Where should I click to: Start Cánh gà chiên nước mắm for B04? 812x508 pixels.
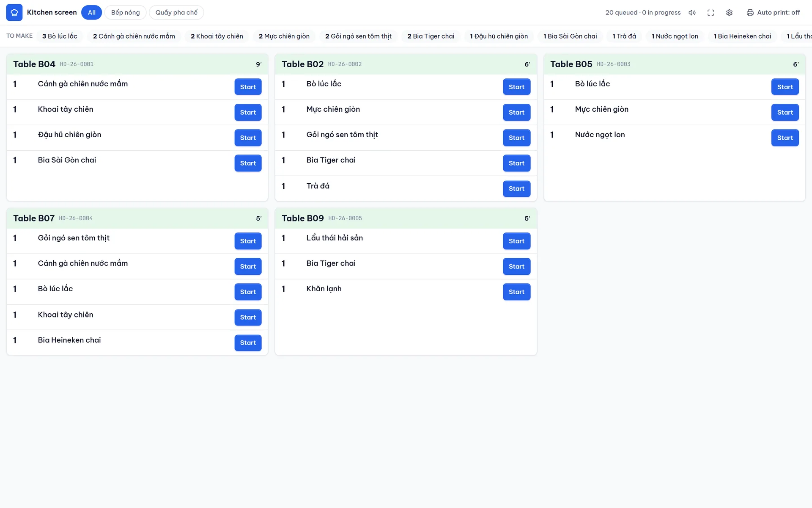tap(248, 87)
